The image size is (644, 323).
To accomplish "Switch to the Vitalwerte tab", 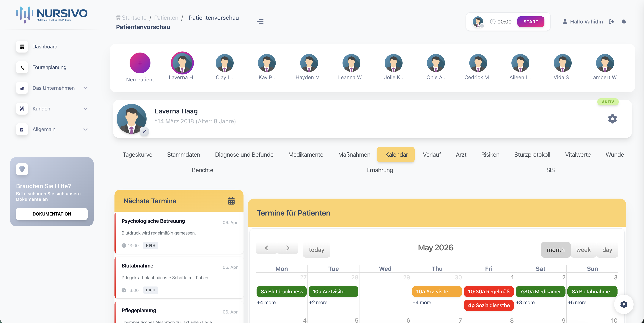I will pos(578,154).
